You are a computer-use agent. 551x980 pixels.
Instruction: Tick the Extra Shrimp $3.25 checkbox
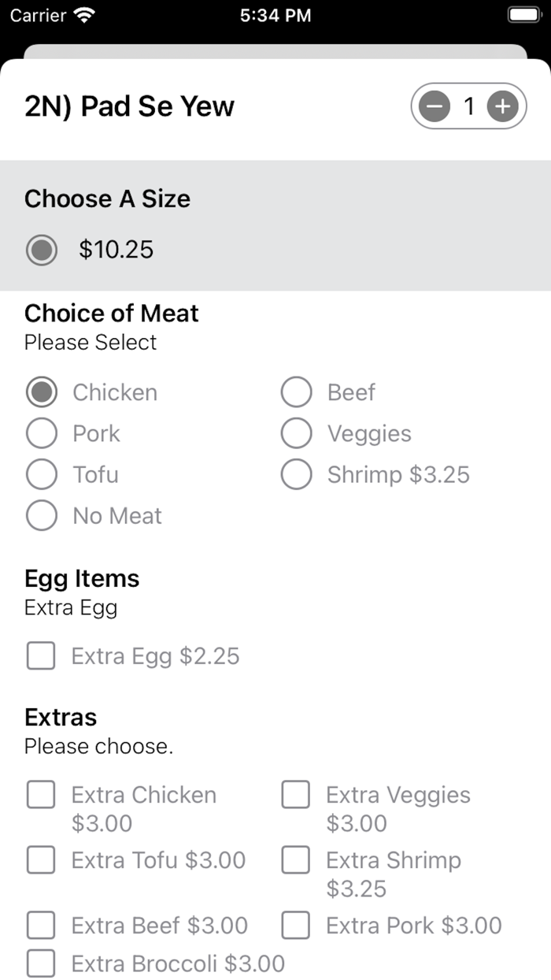[x=296, y=860]
